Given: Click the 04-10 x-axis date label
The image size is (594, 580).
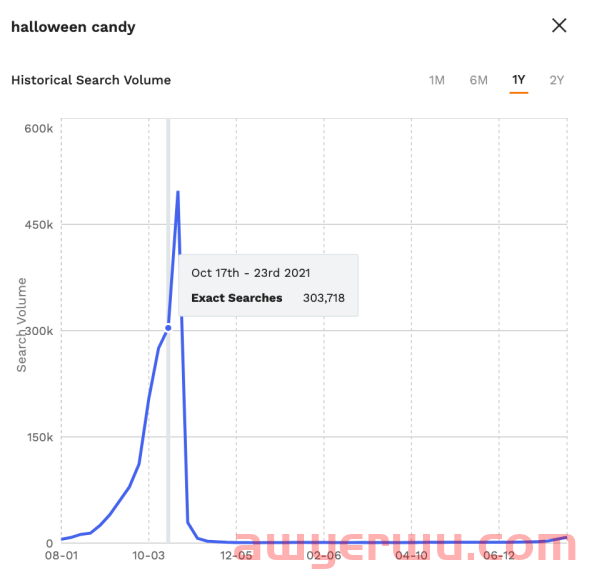Looking at the screenshot, I should [411, 556].
